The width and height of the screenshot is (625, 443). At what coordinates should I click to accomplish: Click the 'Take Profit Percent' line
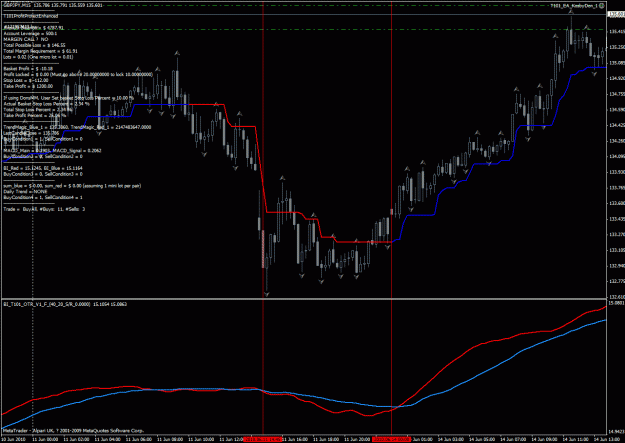(x=35, y=115)
